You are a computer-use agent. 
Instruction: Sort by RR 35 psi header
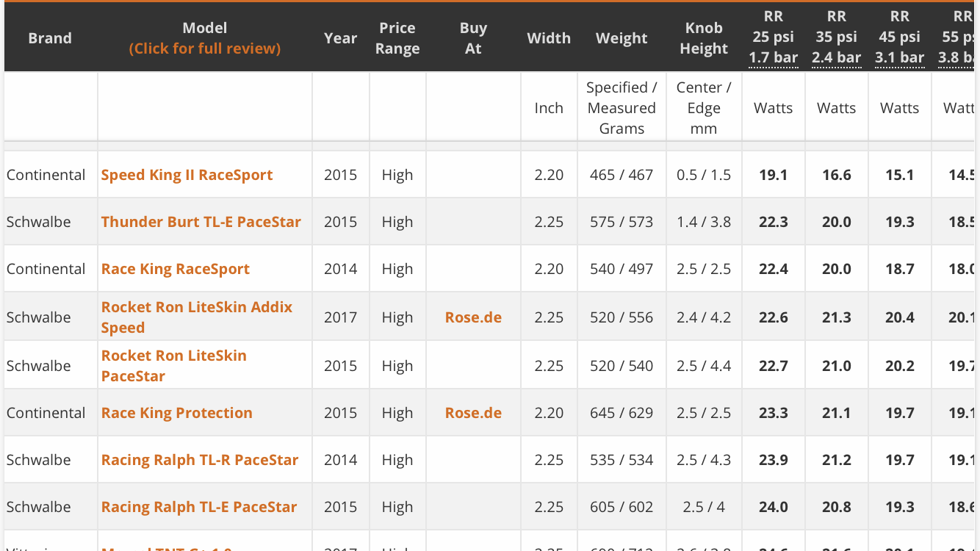click(836, 37)
